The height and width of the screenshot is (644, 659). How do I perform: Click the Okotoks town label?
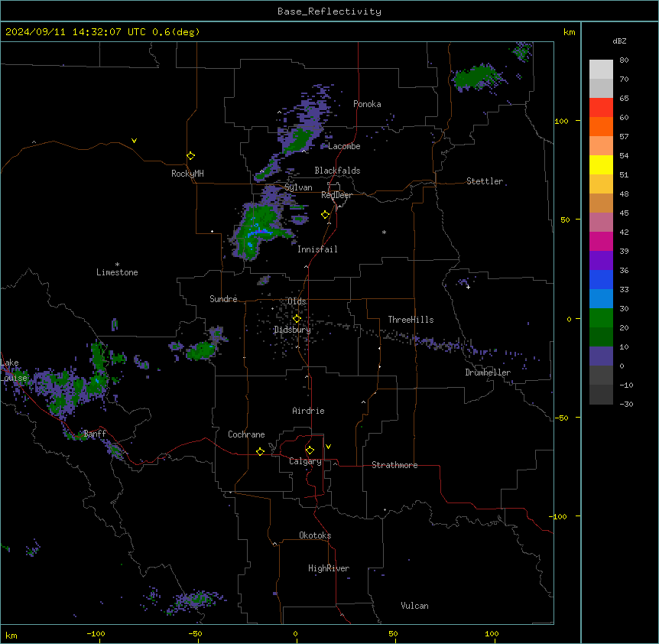(x=315, y=535)
